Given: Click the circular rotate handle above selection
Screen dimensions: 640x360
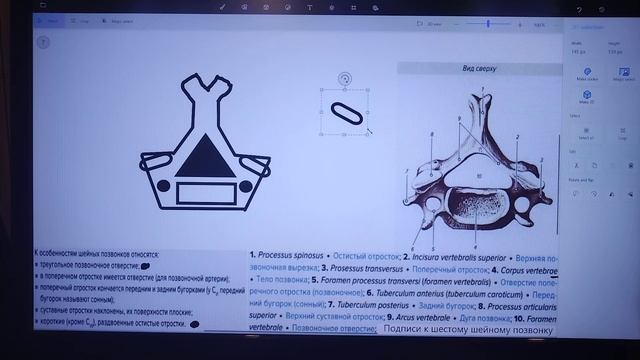Looking at the screenshot, I should (345, 79).
